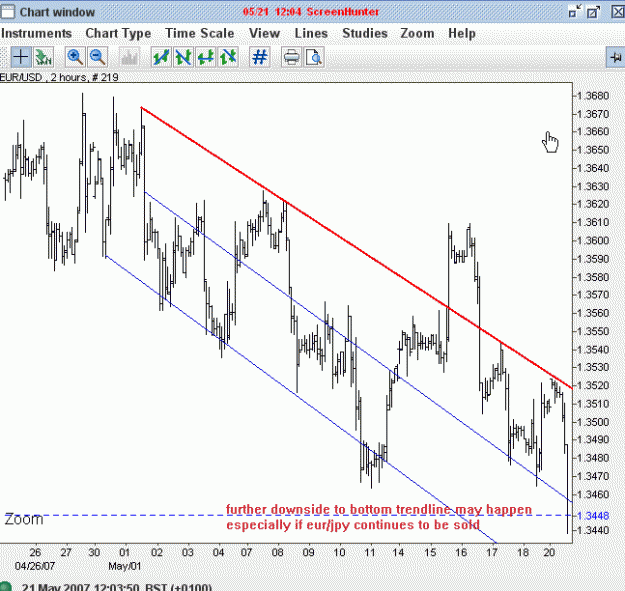The height and width of the screenshot is (591, 625).
Task: Print the chart with printer icon
Action: coord(291,57)
